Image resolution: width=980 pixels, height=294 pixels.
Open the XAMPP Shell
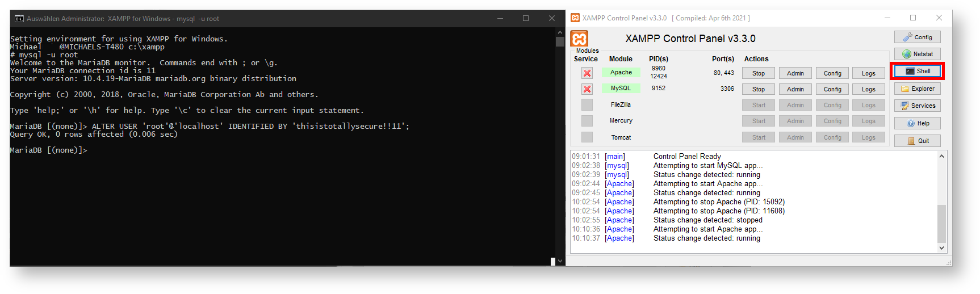918,72
